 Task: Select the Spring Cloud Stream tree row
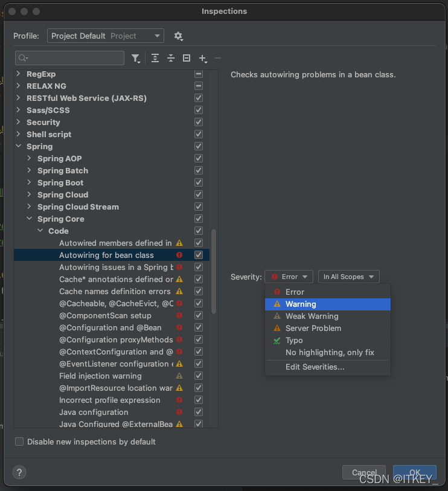tap(112, 207)
